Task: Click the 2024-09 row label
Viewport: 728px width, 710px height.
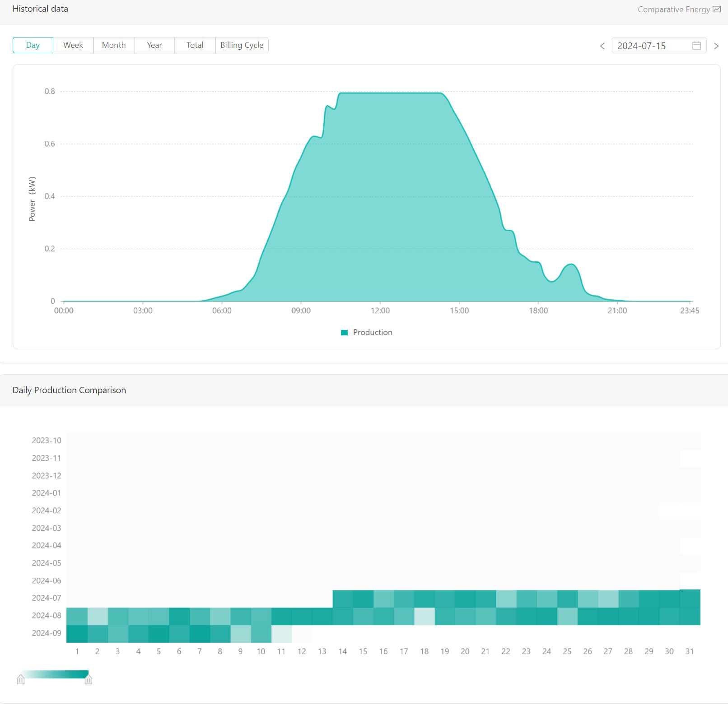Action: (47, 633)
